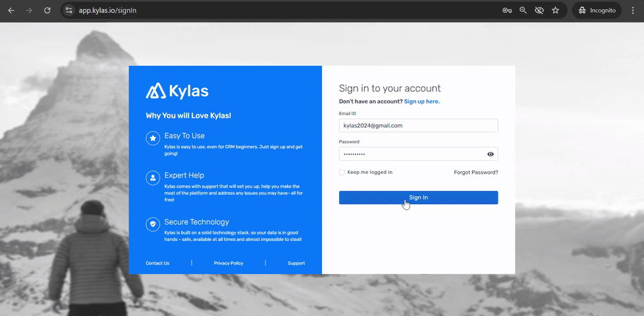Click the address bar URL app.kylas.io/signIn

click(x=107, y=11)
